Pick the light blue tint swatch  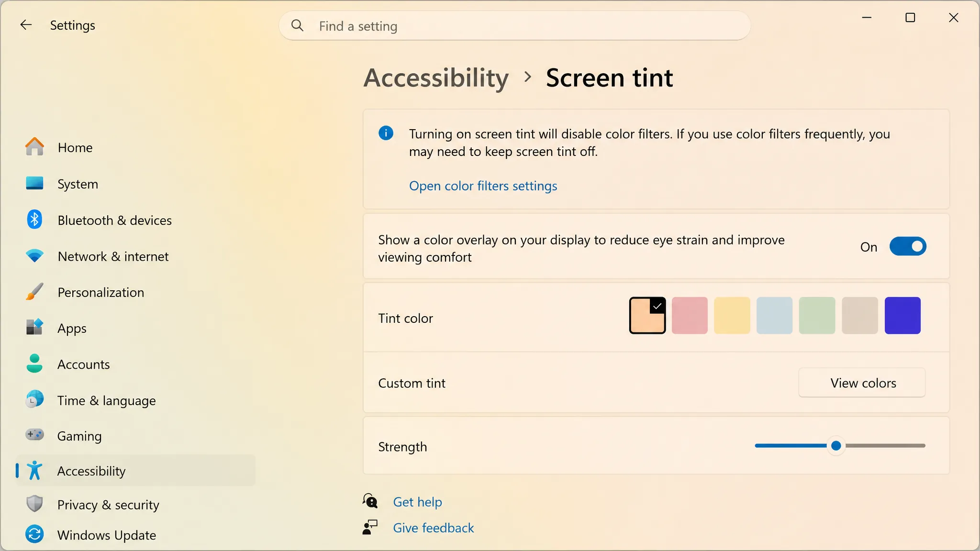[775, 315]
